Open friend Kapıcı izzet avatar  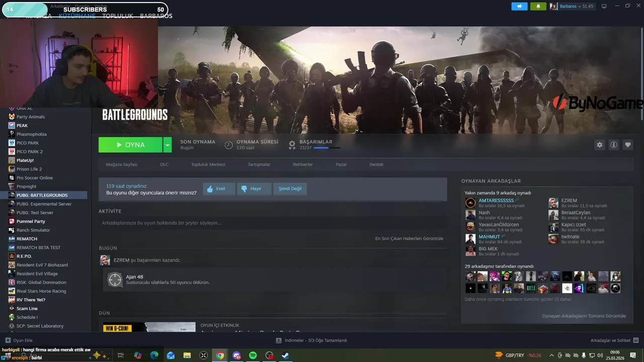553,227
